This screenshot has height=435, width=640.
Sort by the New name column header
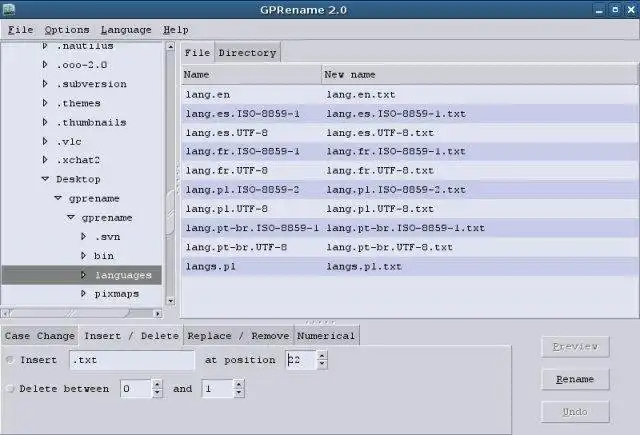click(479, 75)
